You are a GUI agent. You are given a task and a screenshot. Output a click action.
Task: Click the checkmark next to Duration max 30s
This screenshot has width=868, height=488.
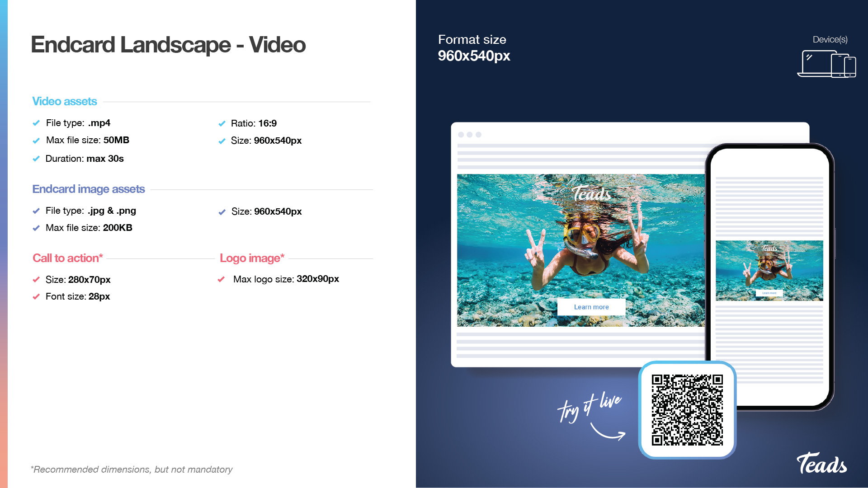coord(36,159)
